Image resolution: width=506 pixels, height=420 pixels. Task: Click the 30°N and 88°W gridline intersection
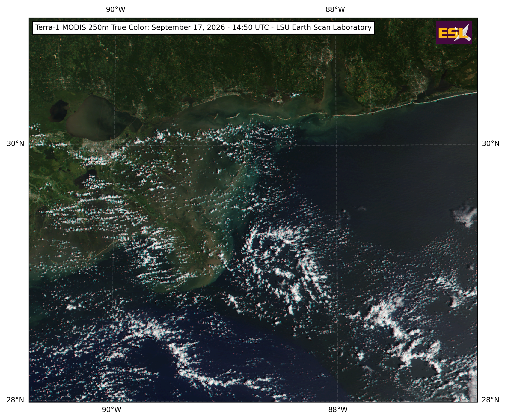pos(336,146)
